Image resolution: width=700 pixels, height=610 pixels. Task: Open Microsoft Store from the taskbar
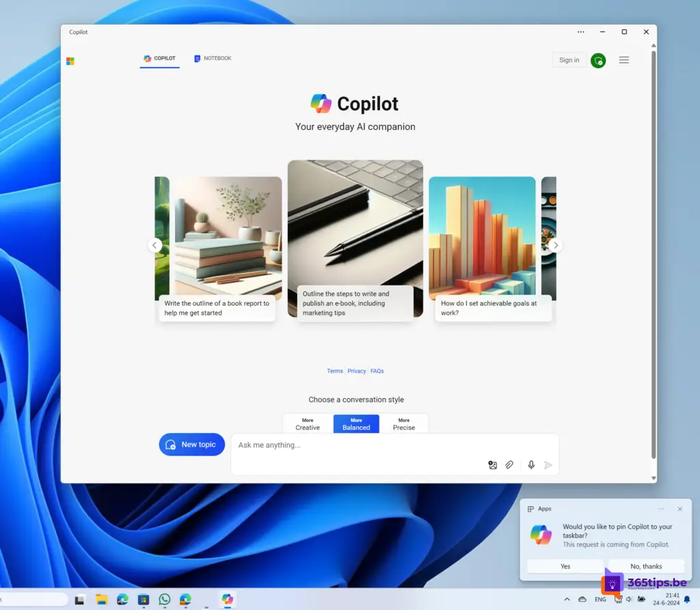(144, 600)
